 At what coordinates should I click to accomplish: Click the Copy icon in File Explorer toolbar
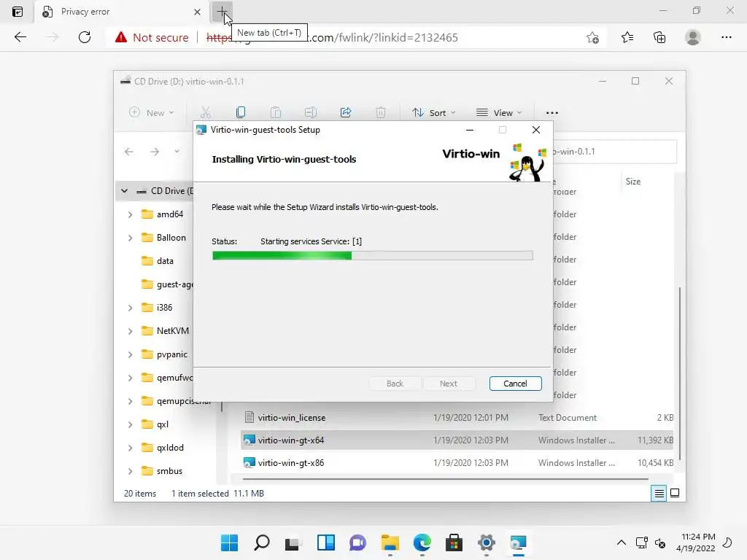pyautogui.click(x=241, y=112)
